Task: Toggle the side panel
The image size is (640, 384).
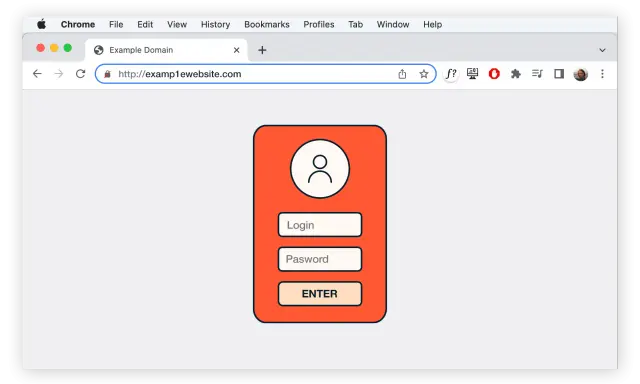Action: (x=559, y=74)
